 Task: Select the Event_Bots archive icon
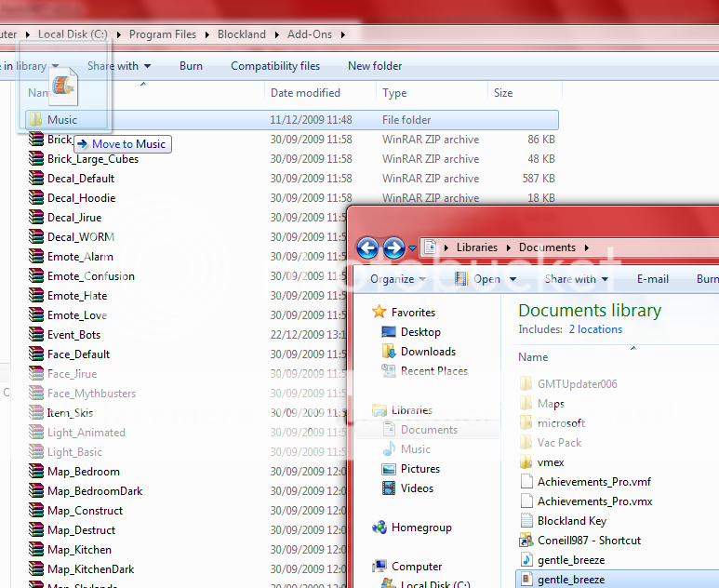tap(35, 335)
